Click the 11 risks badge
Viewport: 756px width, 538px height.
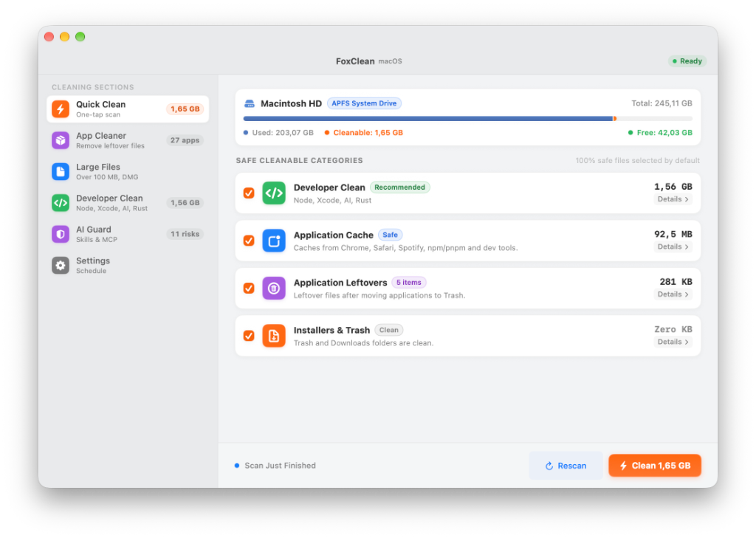coord(185,234)
